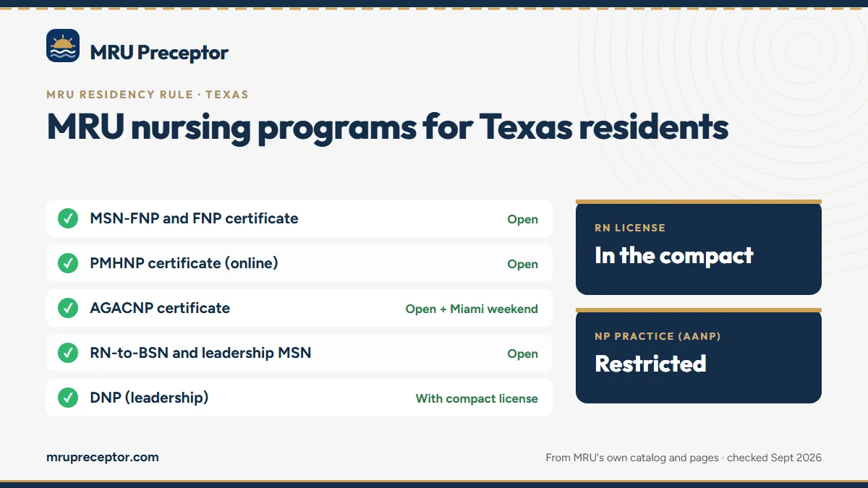Click the 'Open' status on the PMHNP row
The image size is (868, 488).
tap(522, 265)
